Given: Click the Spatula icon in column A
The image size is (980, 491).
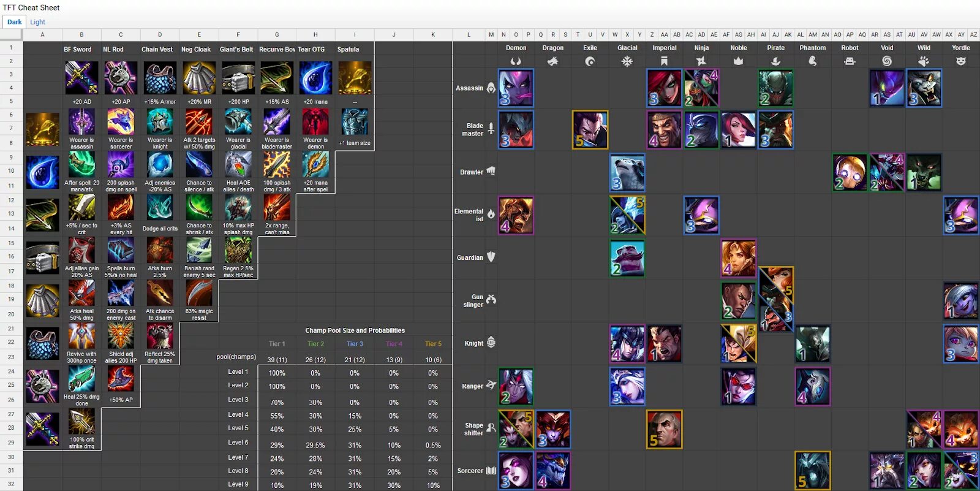Looking at the screenshot, I should pos(42,129).
